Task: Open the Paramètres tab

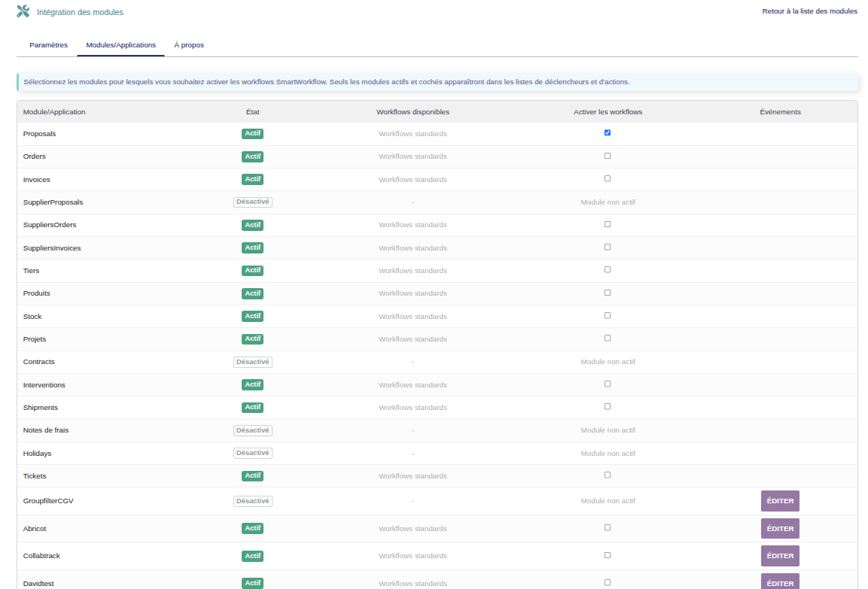Action: click(x=48, y=45)
